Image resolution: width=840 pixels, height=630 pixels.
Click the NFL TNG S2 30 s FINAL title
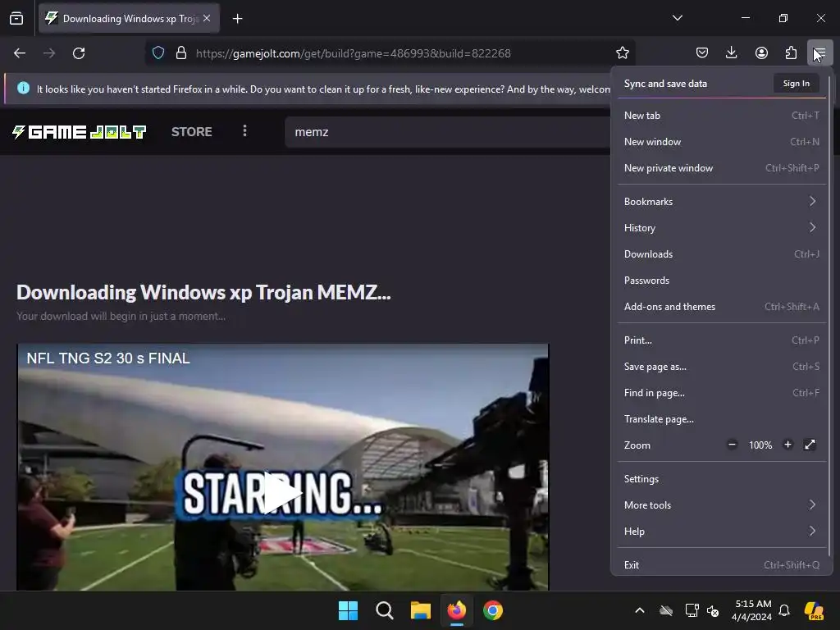108,358
